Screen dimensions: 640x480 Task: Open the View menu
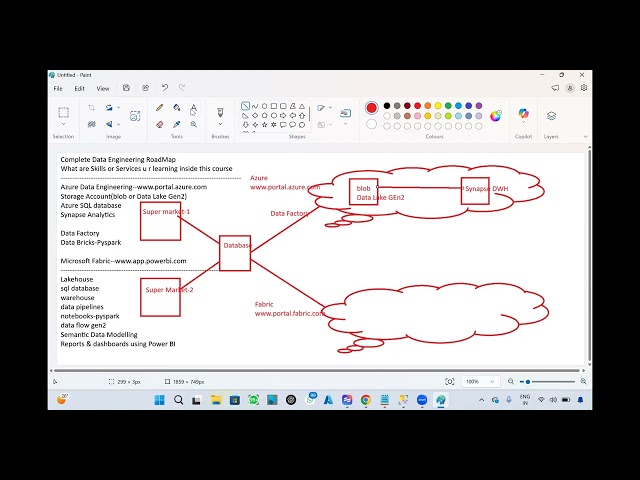[103, 88]
